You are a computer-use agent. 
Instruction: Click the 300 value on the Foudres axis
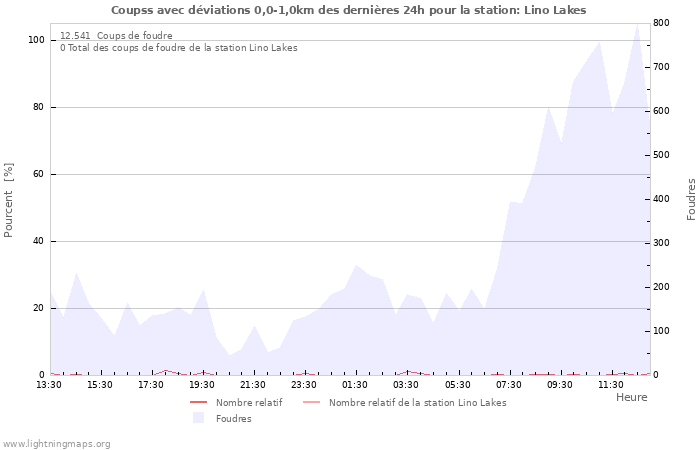[x=661, y=243]
